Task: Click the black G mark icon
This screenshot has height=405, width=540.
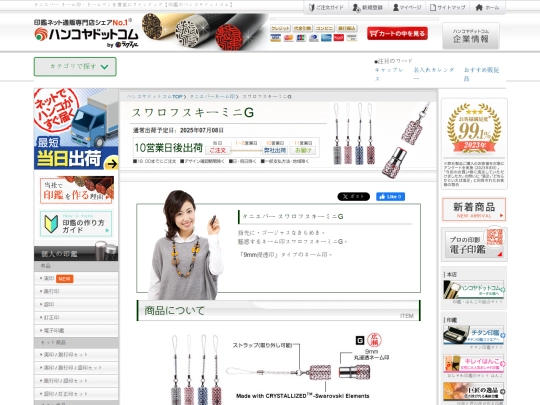Action: point(360,341)
